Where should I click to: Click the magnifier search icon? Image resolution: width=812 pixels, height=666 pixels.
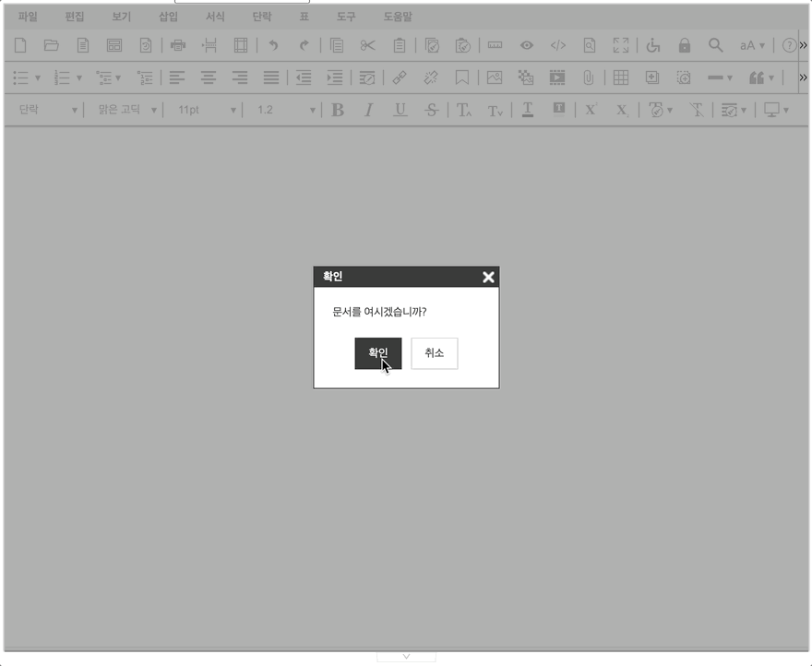coord(715,45)
